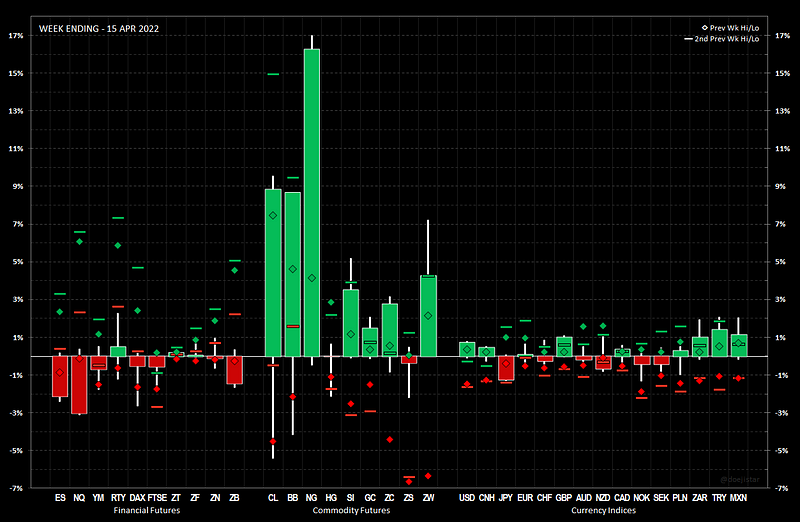Click the green diamond above the RTY bar
Viewport: 800px width, 522px height.
coord(118,245)
